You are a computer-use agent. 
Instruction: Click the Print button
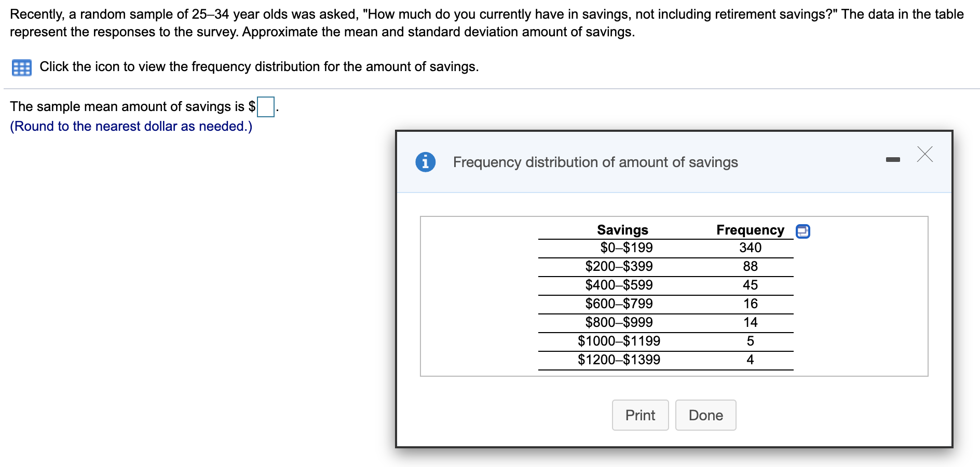(640, 415)
